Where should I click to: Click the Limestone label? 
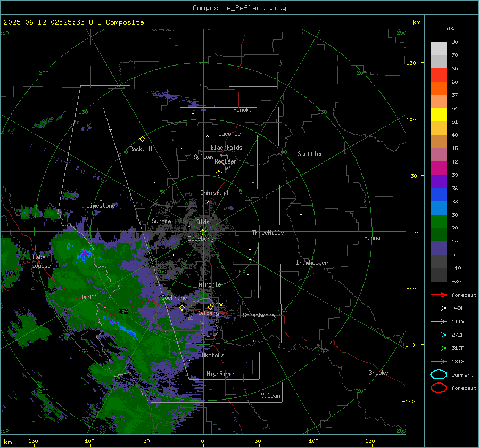[101, 206]
